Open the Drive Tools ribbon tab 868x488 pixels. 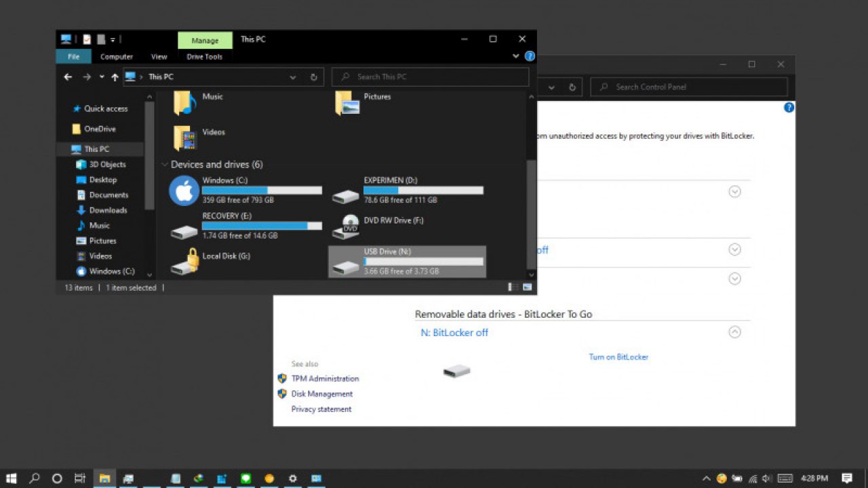click(204, 57)
